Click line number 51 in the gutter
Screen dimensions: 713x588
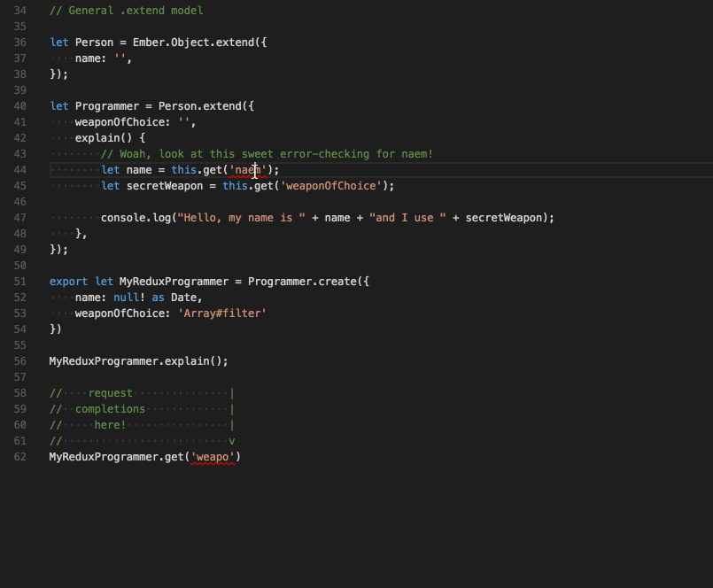[20, 282]
